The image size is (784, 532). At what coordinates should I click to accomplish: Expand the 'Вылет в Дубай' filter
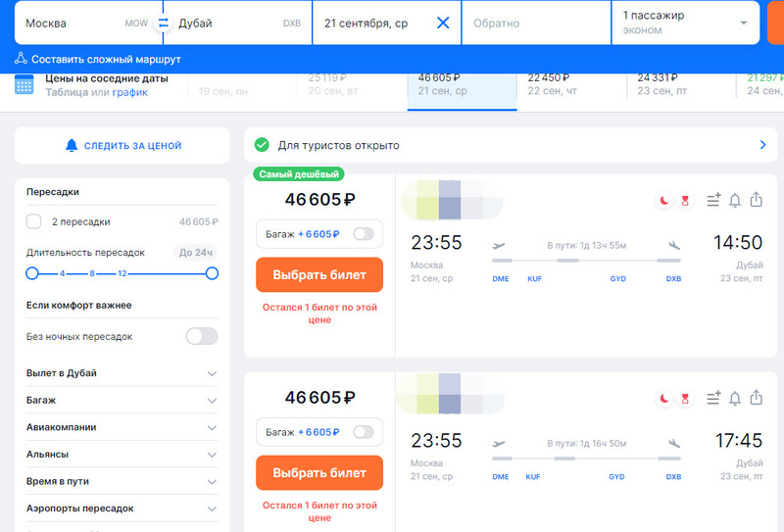pyautogui.click(x=212, y=373)
